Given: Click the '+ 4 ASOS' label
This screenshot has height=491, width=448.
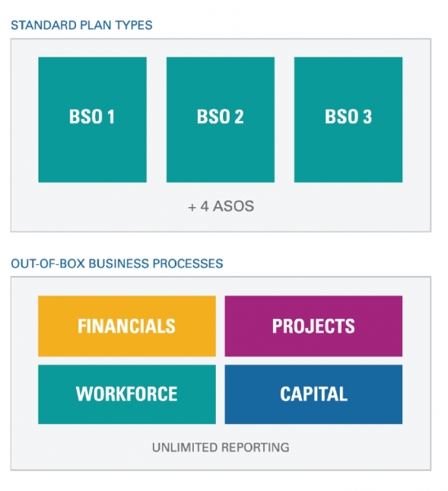Looking at the screenshot, I should coord(221,206).
